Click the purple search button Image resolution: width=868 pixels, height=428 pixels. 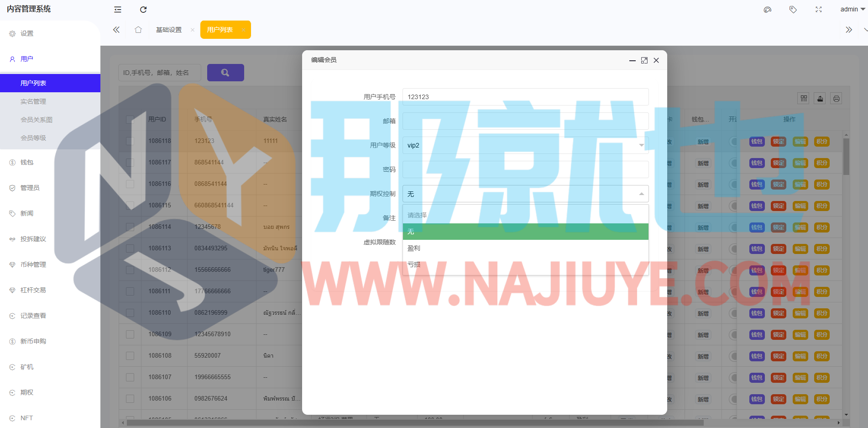click(225, 73)
